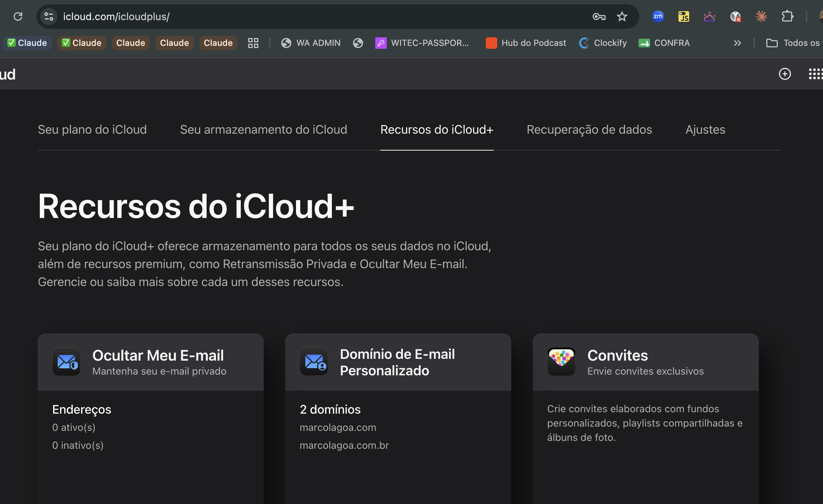Open the Hub do Podcast bookmark
Screen dimensions: 823x504
[x=526, y=43]
